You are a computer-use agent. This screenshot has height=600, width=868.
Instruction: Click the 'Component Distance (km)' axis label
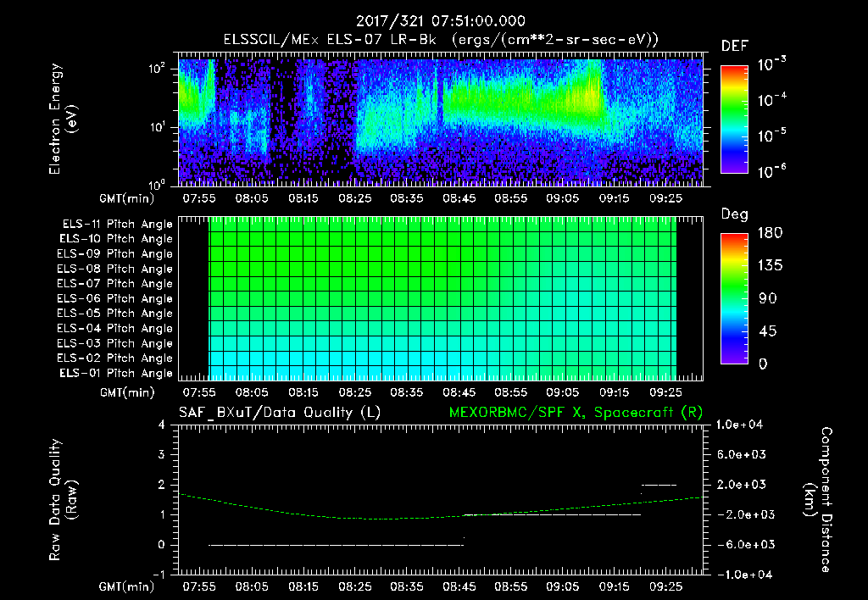[818, 500]
